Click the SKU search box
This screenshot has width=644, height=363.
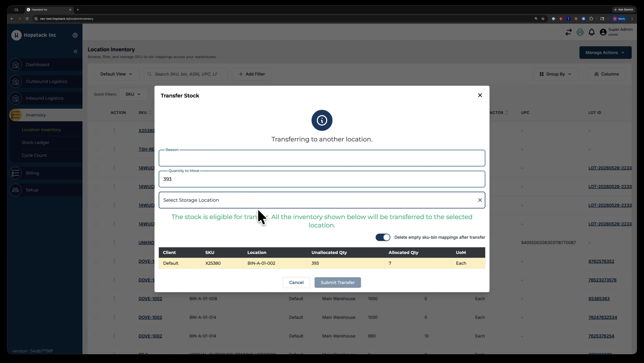186,74
